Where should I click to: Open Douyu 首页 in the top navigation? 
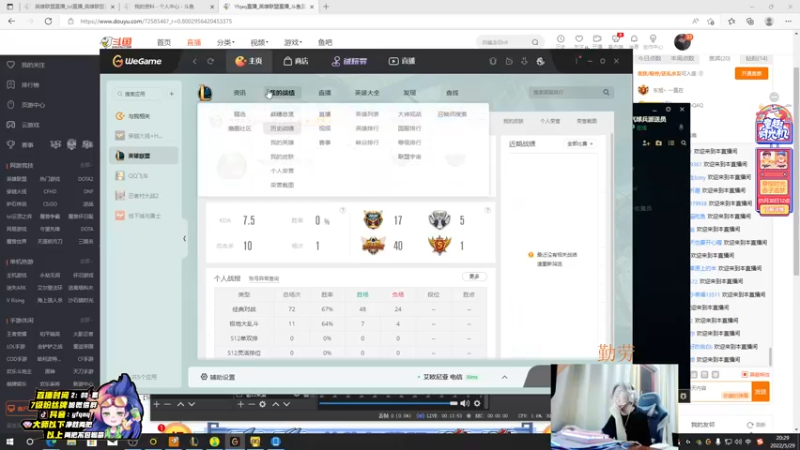coord(164,42)
